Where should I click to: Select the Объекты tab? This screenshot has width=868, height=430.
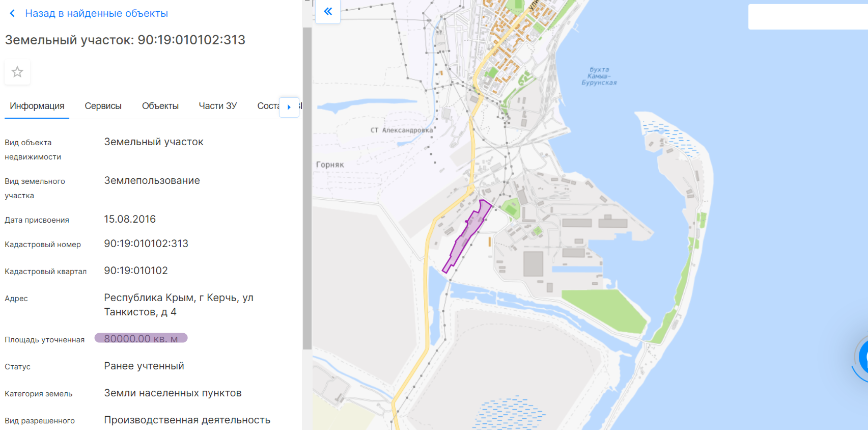pyautogui.click(x=160, y=106)
